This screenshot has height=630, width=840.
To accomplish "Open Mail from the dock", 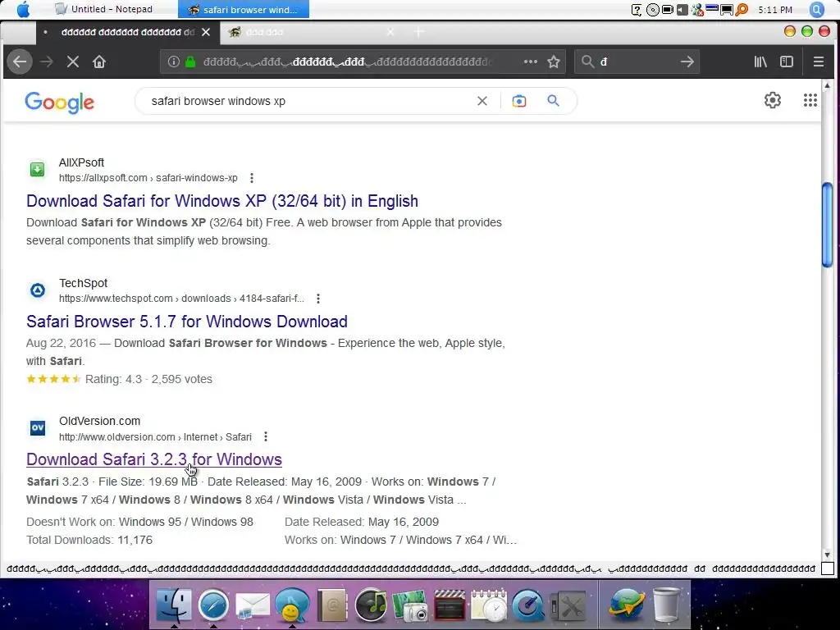I will (253, 606).
